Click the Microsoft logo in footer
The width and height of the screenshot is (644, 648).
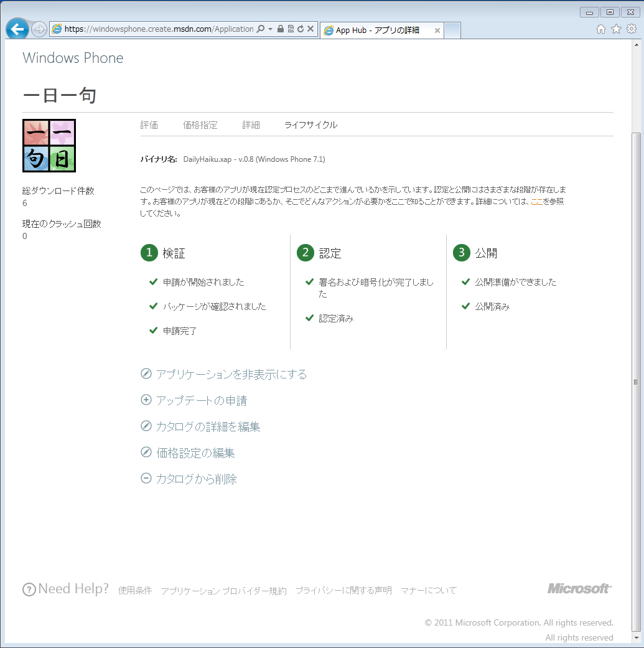pyautogui.click(x=579, y=588)
